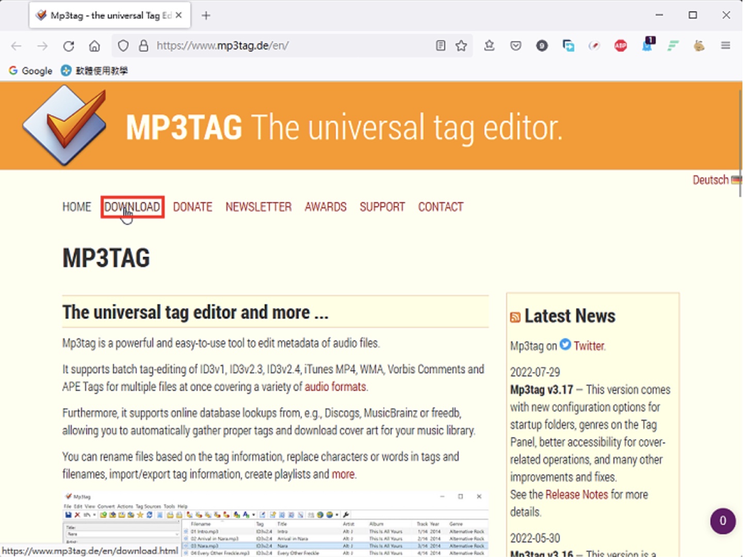Open the AdBlock Plus extension
Screen dimensions: 746x560
click(x=623, y=46)
